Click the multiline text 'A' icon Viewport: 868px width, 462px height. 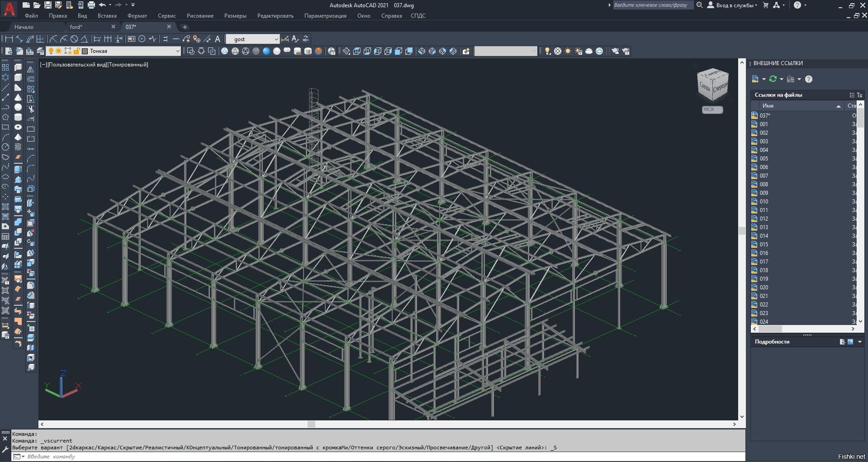[217, 39]
